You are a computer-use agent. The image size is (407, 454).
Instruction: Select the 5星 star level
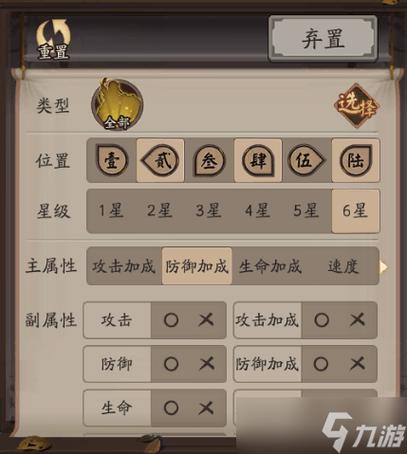306,211
